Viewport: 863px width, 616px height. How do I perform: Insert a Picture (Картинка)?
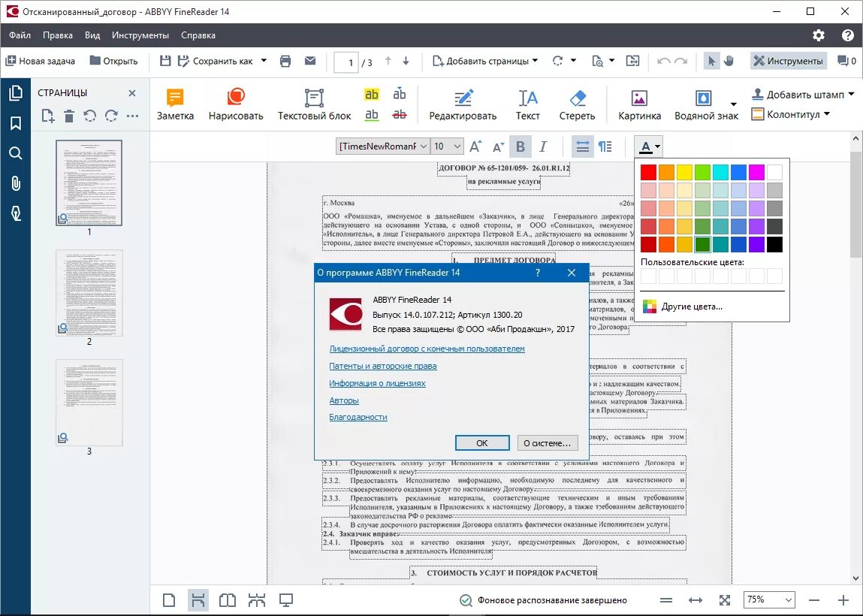[x=639, y=104]
